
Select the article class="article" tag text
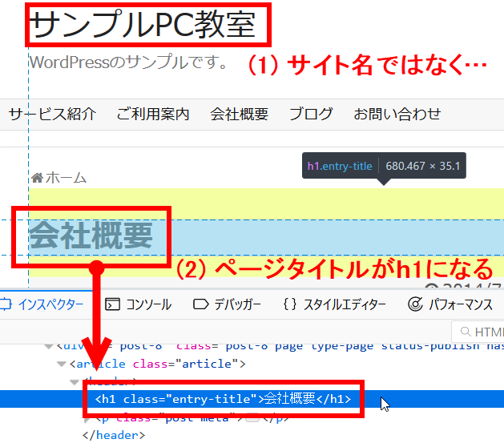(158, 364)
